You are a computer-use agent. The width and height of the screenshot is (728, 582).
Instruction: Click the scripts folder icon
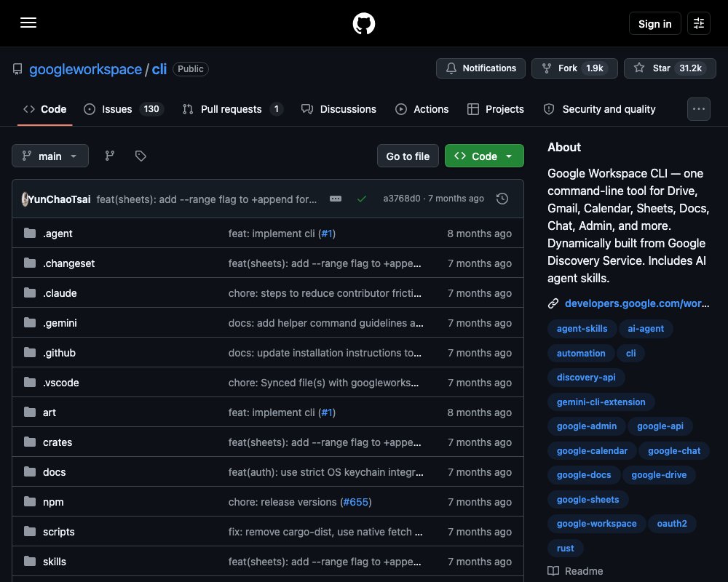pos(30,531)
